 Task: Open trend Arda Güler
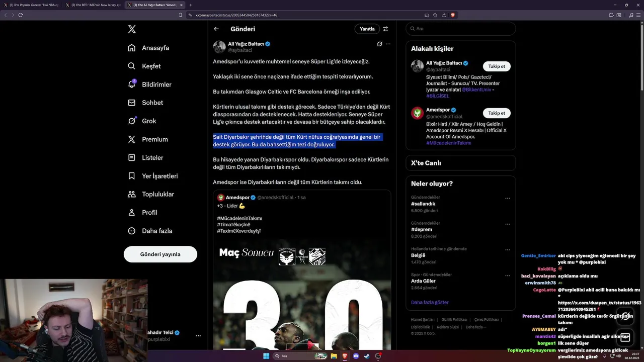[x=424, y=281]
